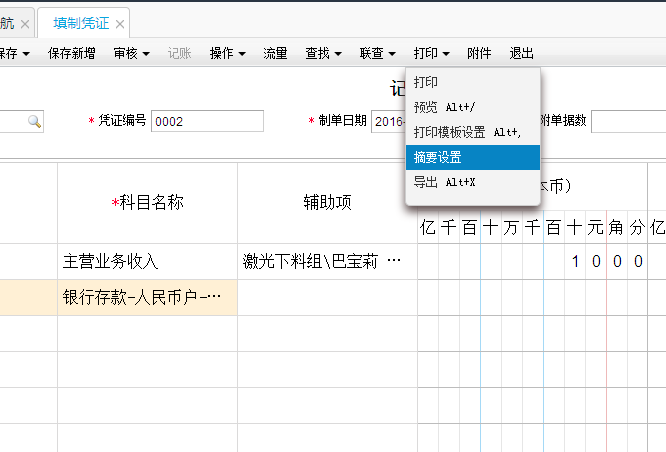Click the magnifier search icon
Screen dimensions: 666x452
[x=34, y=121]
